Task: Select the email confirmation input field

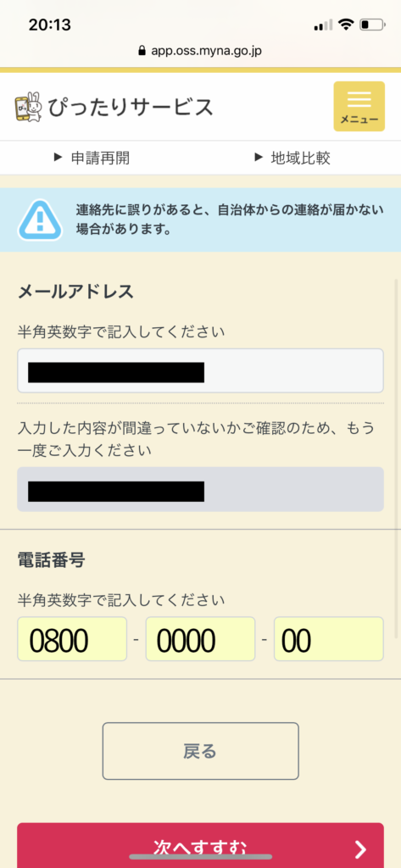Action: [200, 489]
